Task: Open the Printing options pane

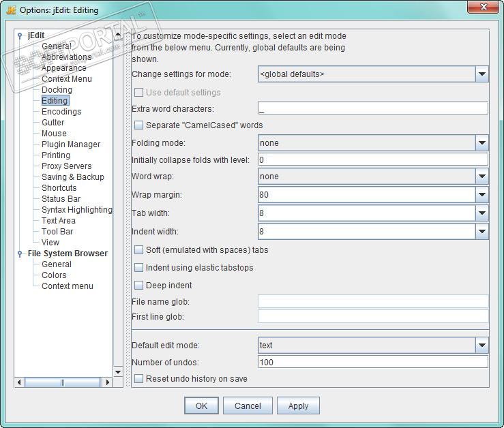Action: [56, 155]
